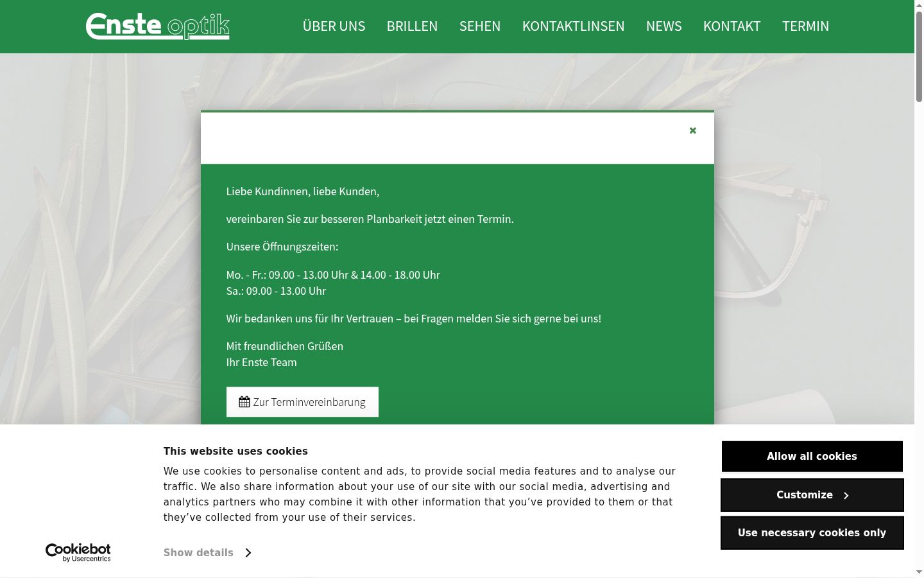The width and height of the screenshot is (924, 578).
Task: Open the KONTAKT page
Action: pyautogui.click(x=732, y=26)
